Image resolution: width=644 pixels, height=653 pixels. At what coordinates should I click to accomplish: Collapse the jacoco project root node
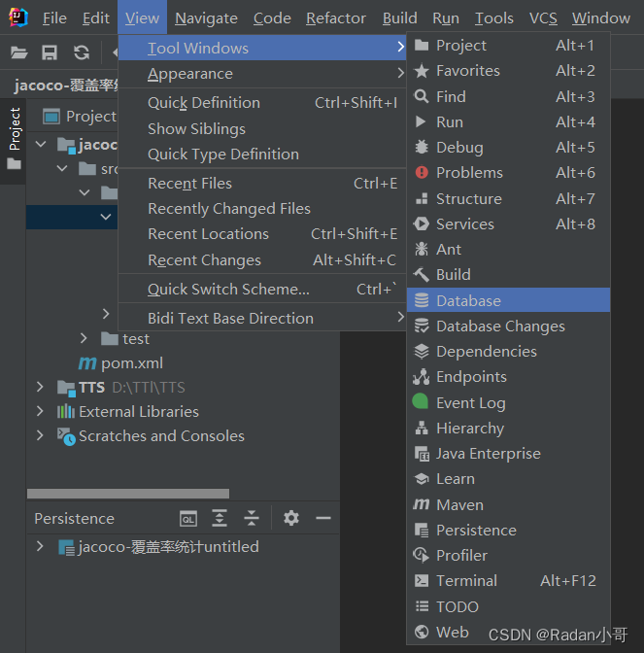click(41, 145)
